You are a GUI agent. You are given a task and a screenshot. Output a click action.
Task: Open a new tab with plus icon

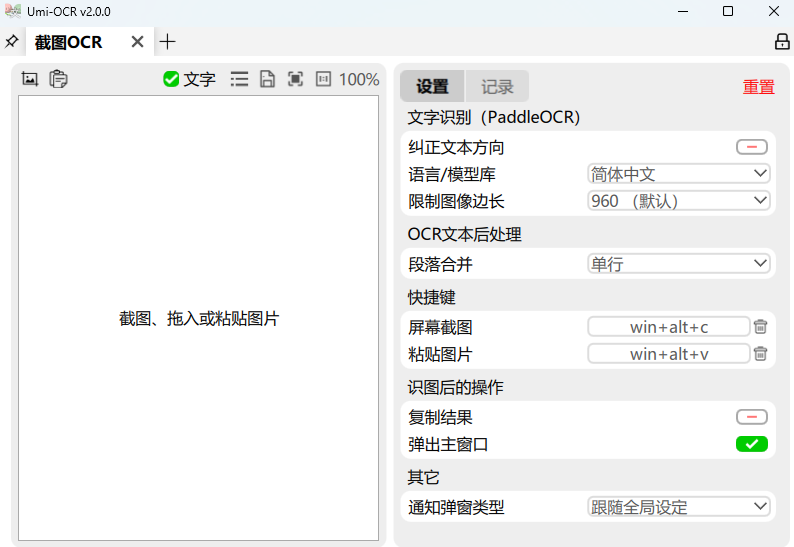[x=167, y=42]
